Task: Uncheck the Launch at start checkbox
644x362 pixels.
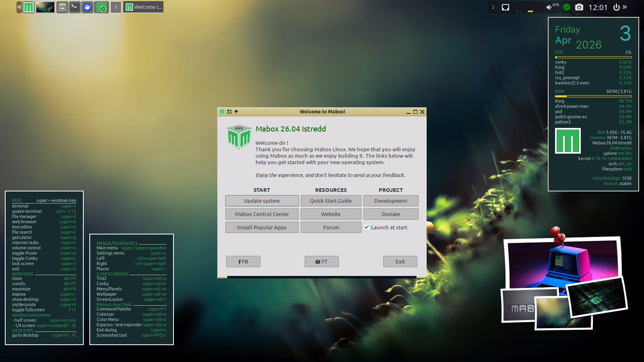Action: coord(367,227)
